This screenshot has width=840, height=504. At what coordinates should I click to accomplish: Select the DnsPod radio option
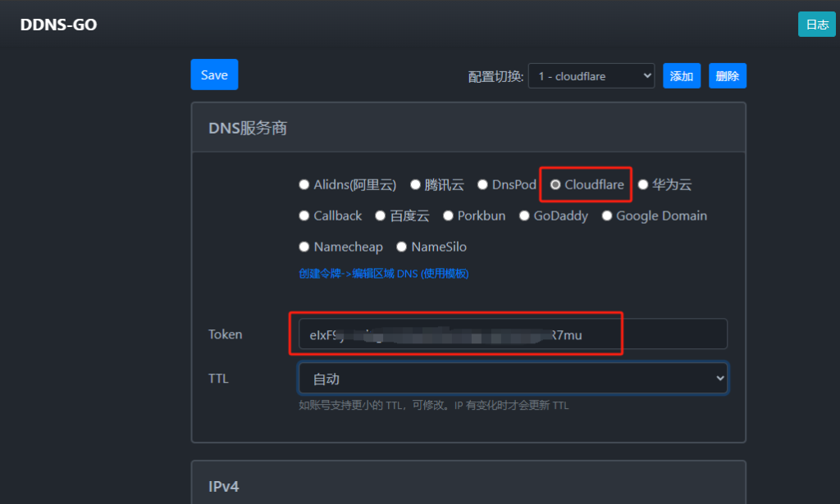(483, 185)
